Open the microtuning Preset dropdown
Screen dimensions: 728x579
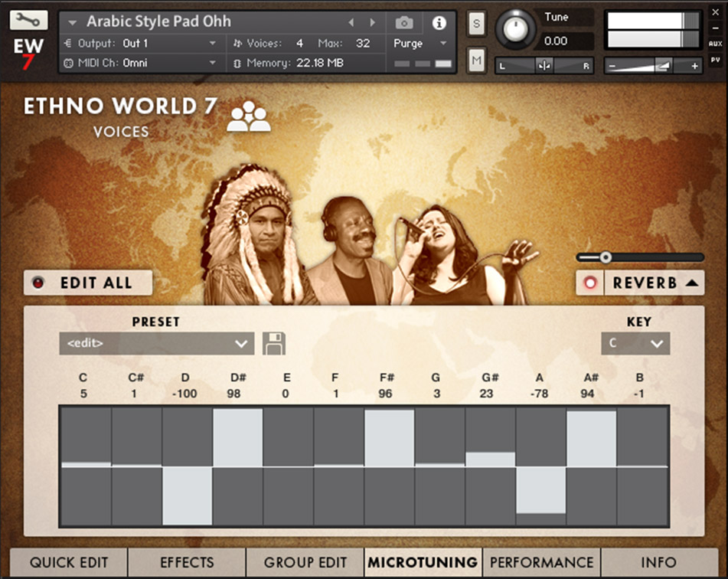coord(156,343)
